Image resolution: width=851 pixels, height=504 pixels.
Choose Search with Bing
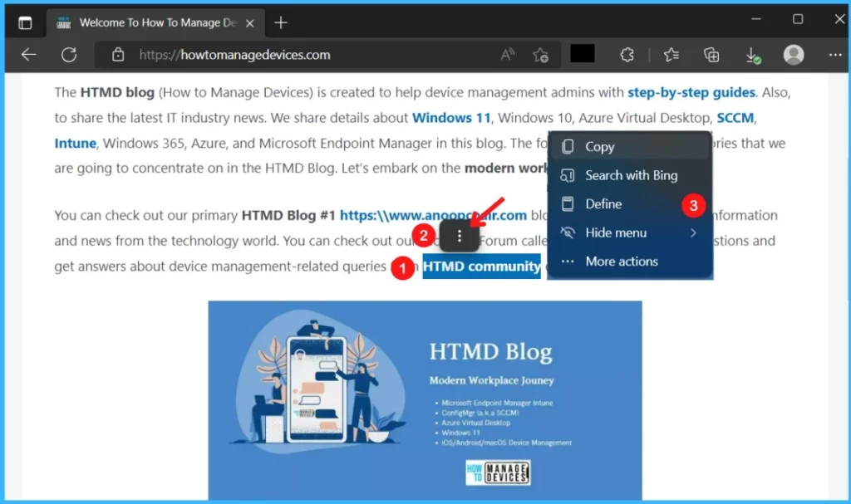coord(630,175)
